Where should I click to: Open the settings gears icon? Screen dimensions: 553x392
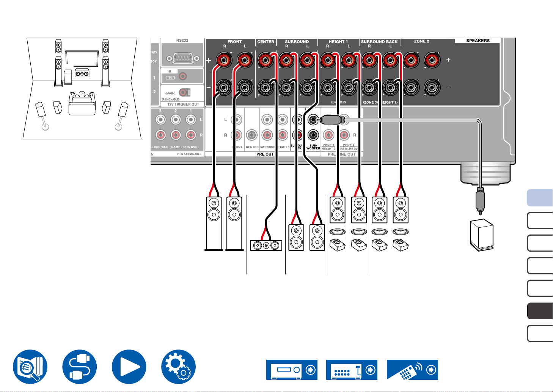(179, 367)
